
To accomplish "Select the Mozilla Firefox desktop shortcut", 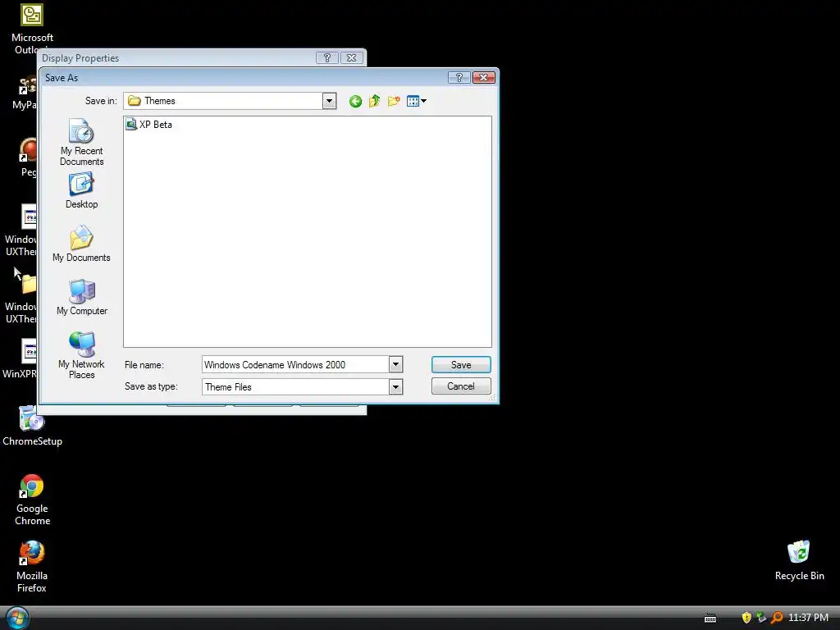I will coord(32,568).
